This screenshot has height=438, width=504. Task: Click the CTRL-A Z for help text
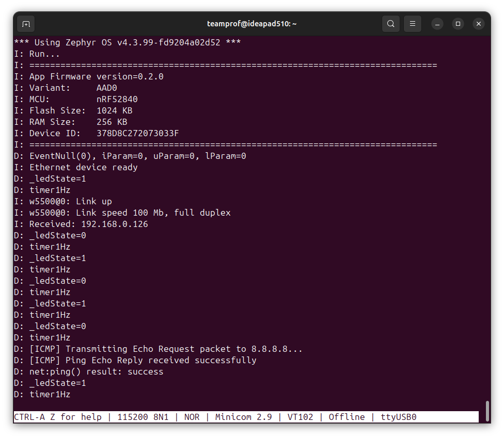point(57,417)
